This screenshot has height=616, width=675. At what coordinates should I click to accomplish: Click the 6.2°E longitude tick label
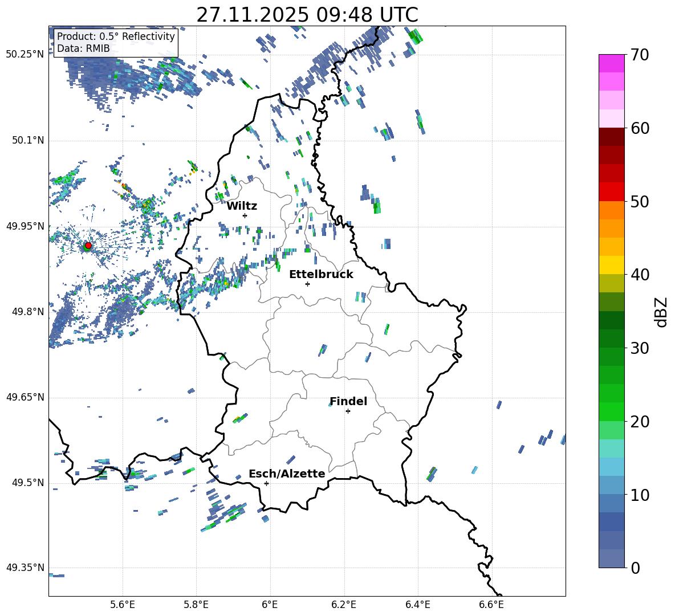coord(344,604)
